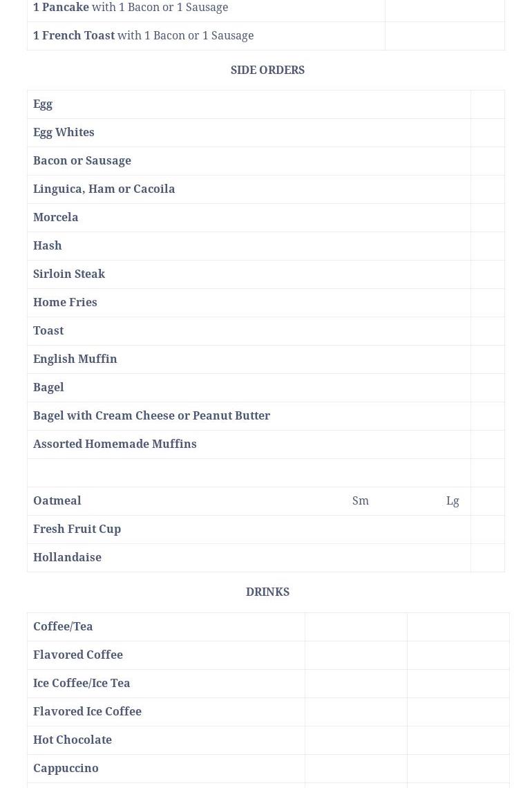Click the DRINKS section heading
Screen dimensions: 532x788
[x=267, y=592]
